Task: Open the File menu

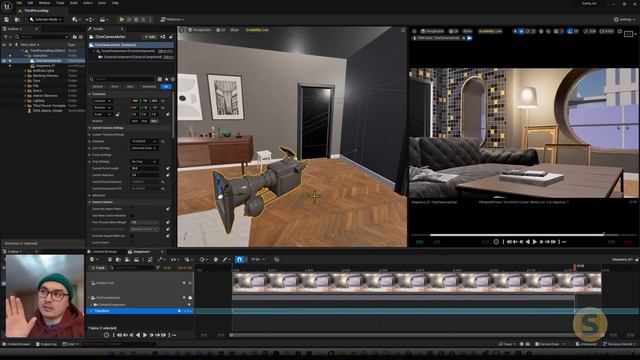Action: 19,3
